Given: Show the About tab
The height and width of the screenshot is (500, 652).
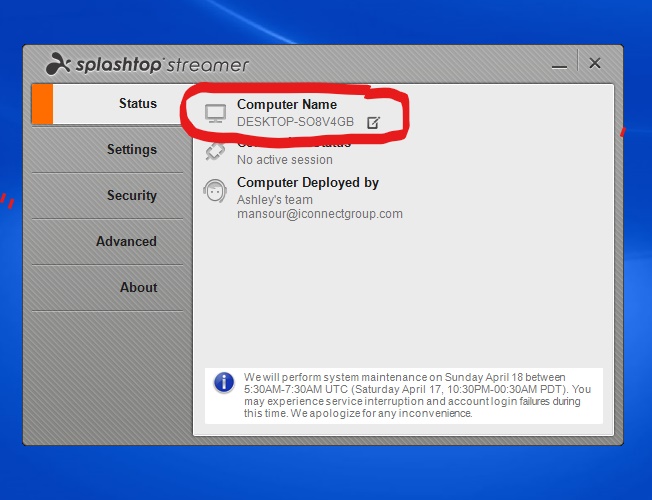Looking at the screenshot, I should pos(108,287).
